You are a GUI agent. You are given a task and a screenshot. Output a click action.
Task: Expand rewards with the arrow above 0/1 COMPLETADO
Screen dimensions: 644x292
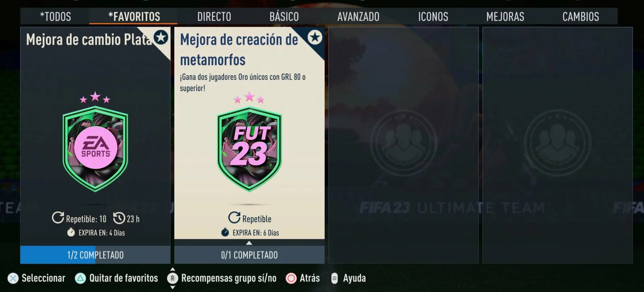pyautogui.click(x=249, y=243)
